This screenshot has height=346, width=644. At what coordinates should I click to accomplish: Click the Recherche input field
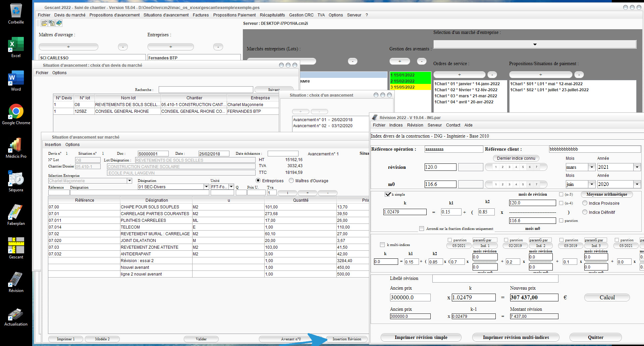coord(206,90)
